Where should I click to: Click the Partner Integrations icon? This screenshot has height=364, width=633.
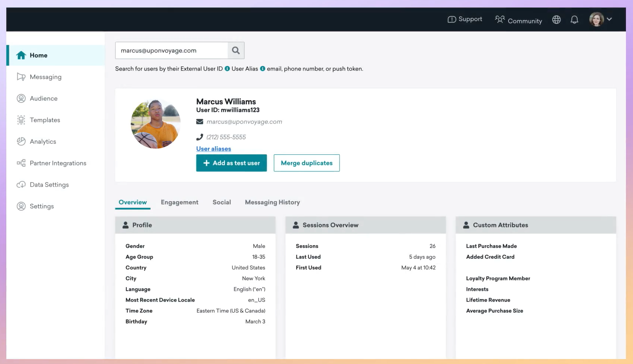21,163
